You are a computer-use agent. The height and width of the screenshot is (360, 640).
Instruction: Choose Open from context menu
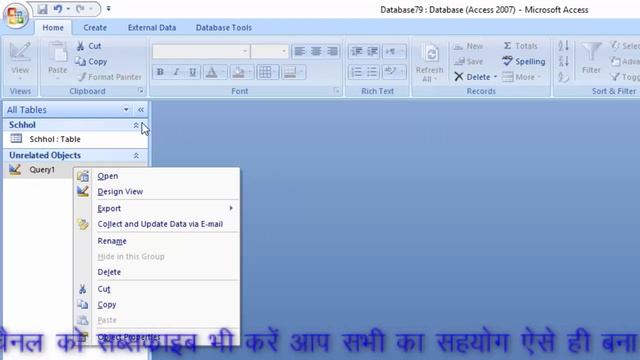[157, 176]
